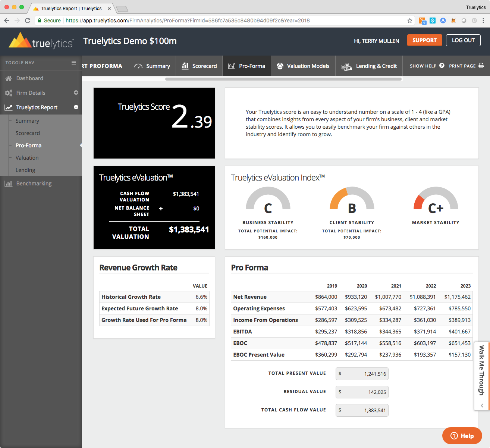Click the Truelytics Report browser tab
490x448 pixels.
(x=71, y=8)
